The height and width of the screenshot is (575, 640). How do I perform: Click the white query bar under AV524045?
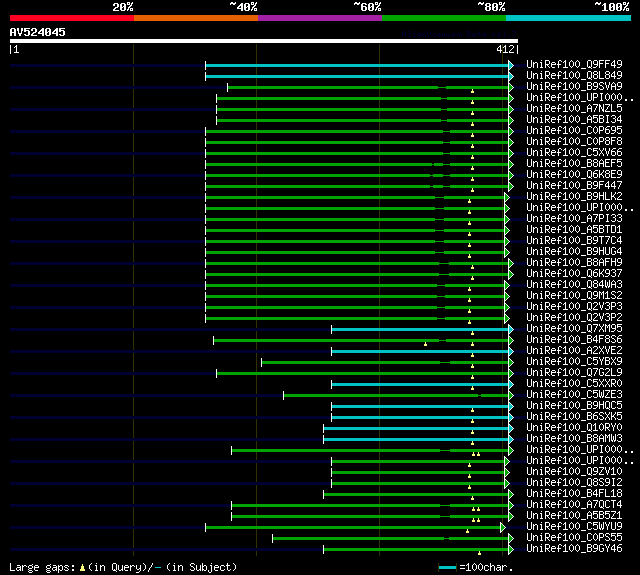264,41
